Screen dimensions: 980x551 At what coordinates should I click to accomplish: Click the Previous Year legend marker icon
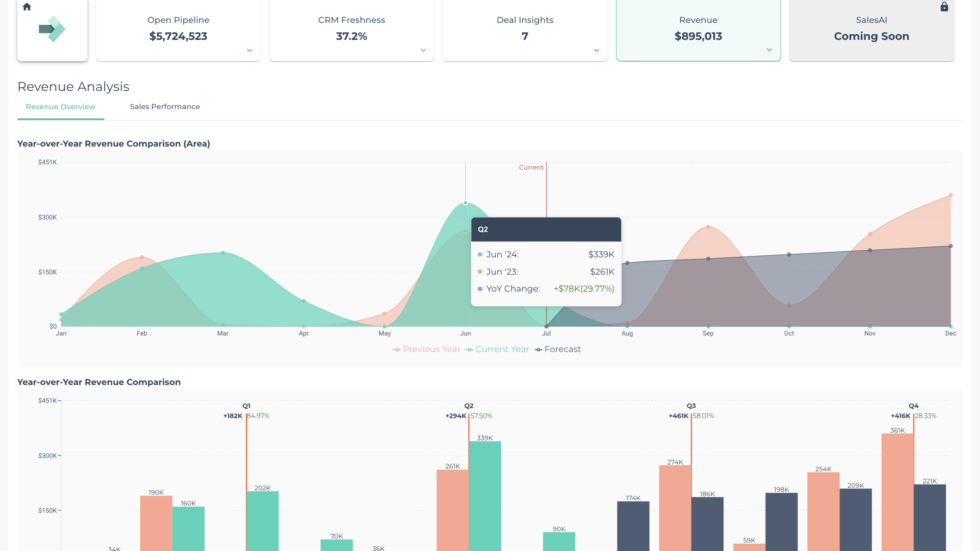point(397,349)
